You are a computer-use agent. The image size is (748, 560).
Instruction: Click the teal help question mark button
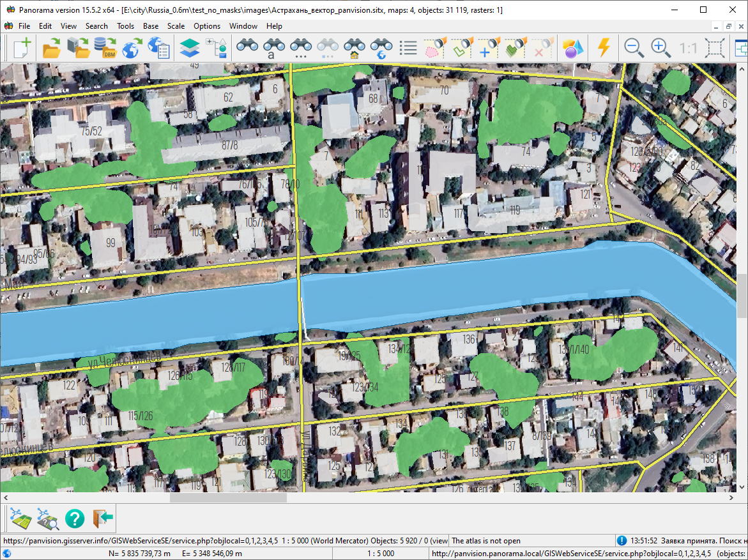pos(75,518)
